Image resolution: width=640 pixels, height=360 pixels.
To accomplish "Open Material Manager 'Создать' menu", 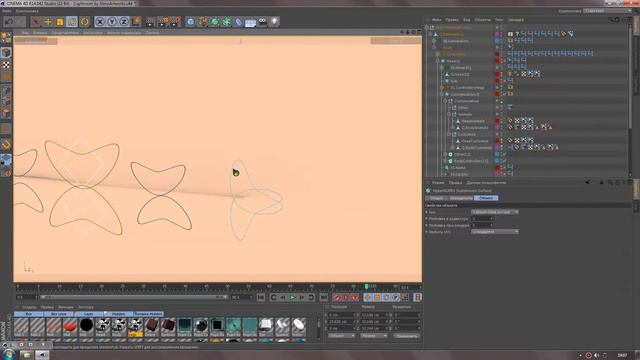I will coord(29,307).
